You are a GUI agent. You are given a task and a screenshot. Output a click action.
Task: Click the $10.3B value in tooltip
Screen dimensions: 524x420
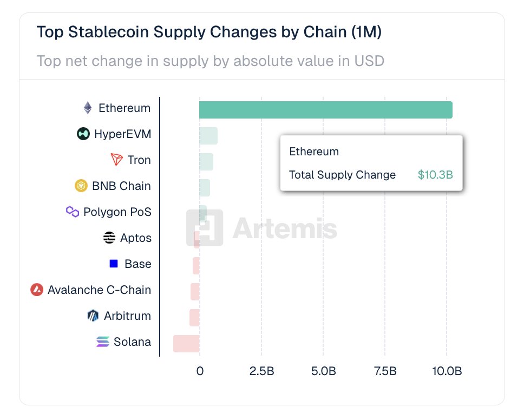(435, 175)
